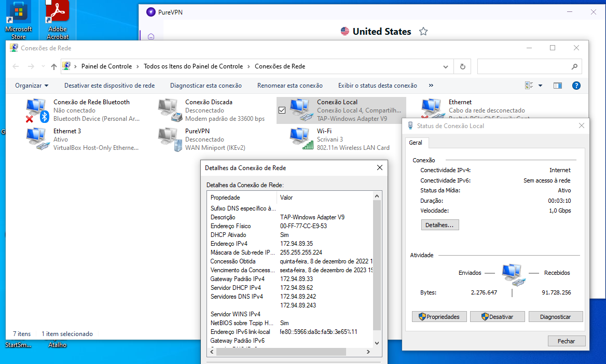Screen dimensions: 606x364
Task: Open Microsoft Store desktop shortcut
Action: [x=18, y=20]
